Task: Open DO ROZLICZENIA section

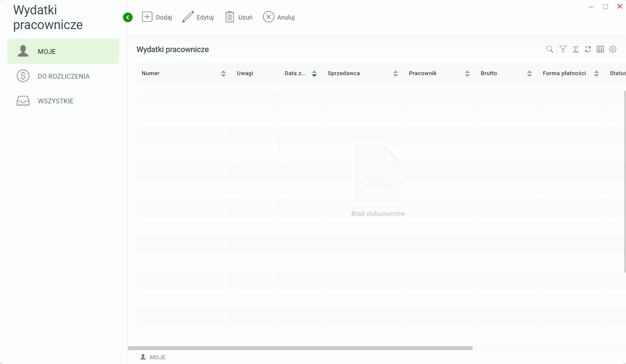Action: pos(63,76)
